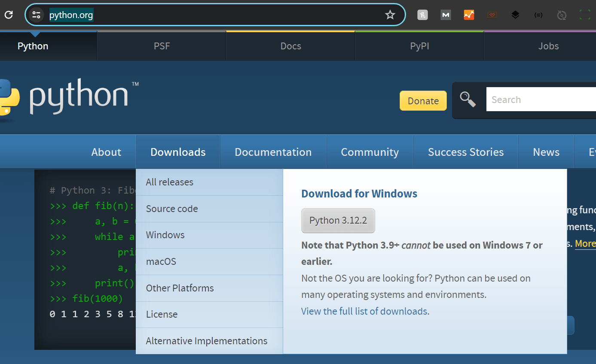
Task: Focus the site Search input field
Action: click(x=541, y=99)
